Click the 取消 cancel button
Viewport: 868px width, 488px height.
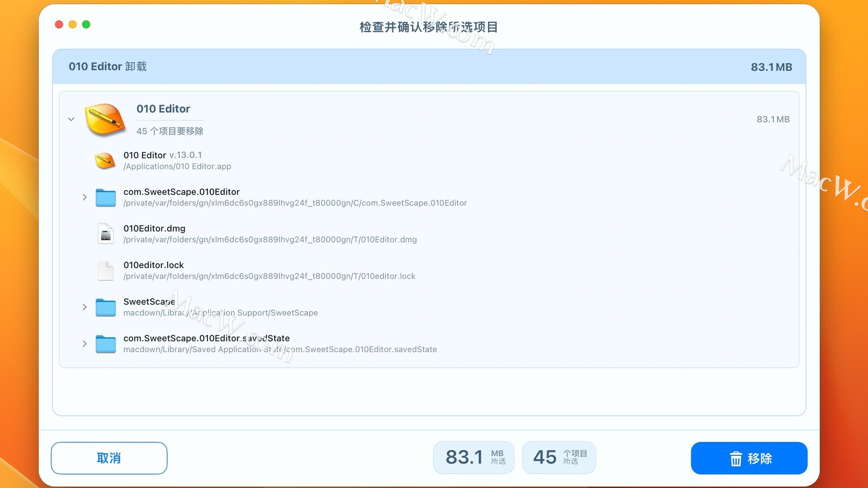[x=109, y=458]
